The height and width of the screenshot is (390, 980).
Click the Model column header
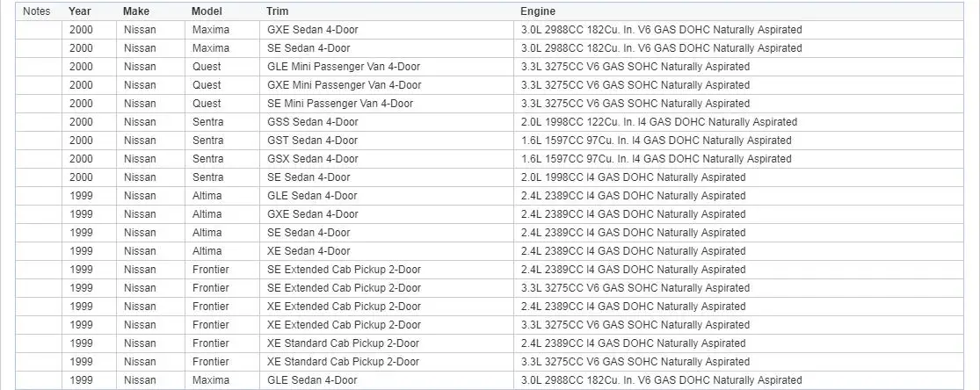(x=207, y=11)
